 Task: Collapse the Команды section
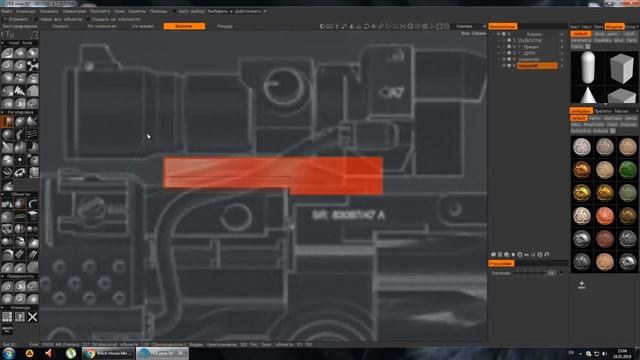[2, 307]
